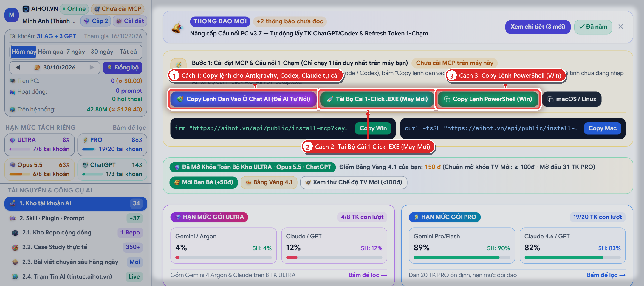Click "Bấm để lọc" link in ULTRA panel

[x=368, y=275]
